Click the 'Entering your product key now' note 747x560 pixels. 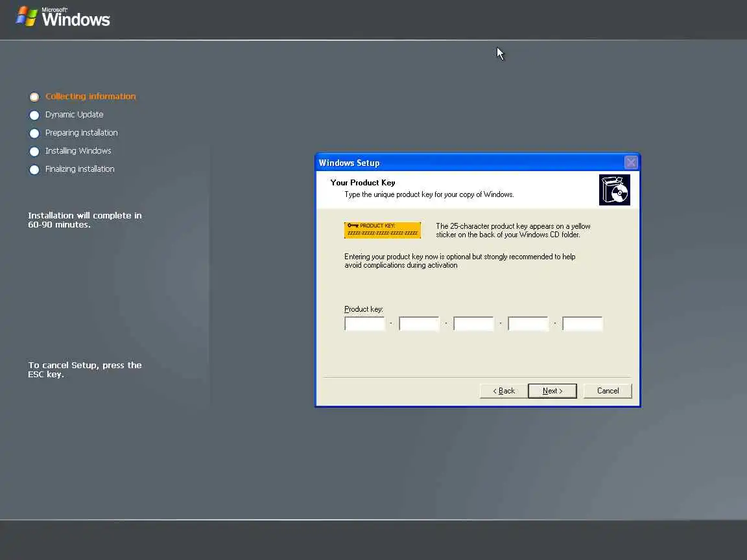(x=460, y=261)
